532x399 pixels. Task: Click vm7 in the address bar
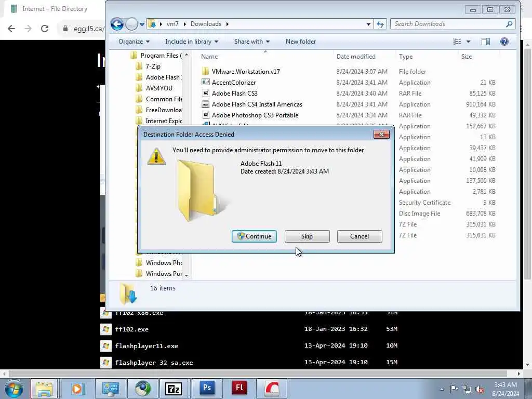click(172, 24)
